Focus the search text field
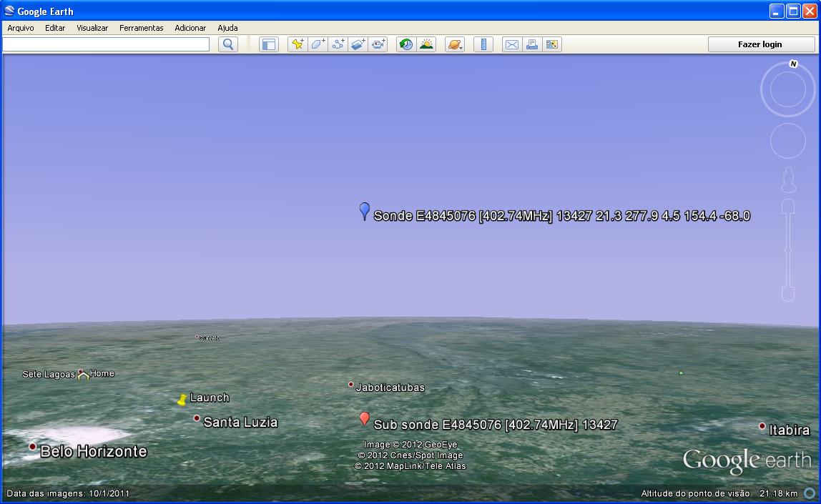This screenshot has width=821, height=504. click(106, 44)
